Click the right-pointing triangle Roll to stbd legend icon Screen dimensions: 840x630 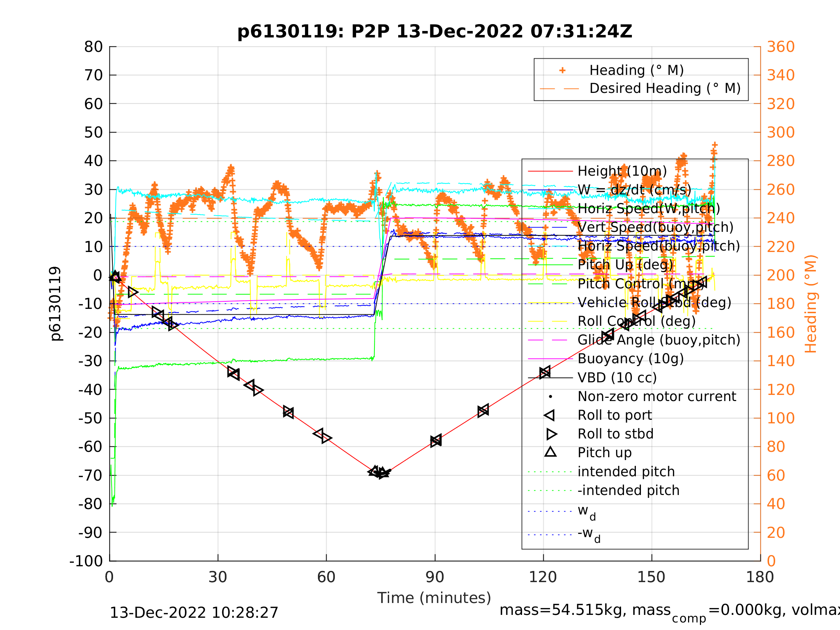pos(552,434)
